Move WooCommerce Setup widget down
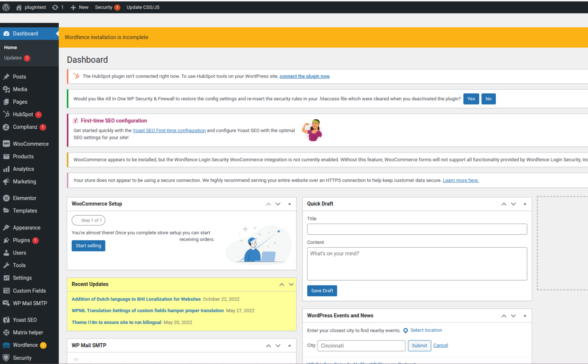 click(x=278, y=204)
